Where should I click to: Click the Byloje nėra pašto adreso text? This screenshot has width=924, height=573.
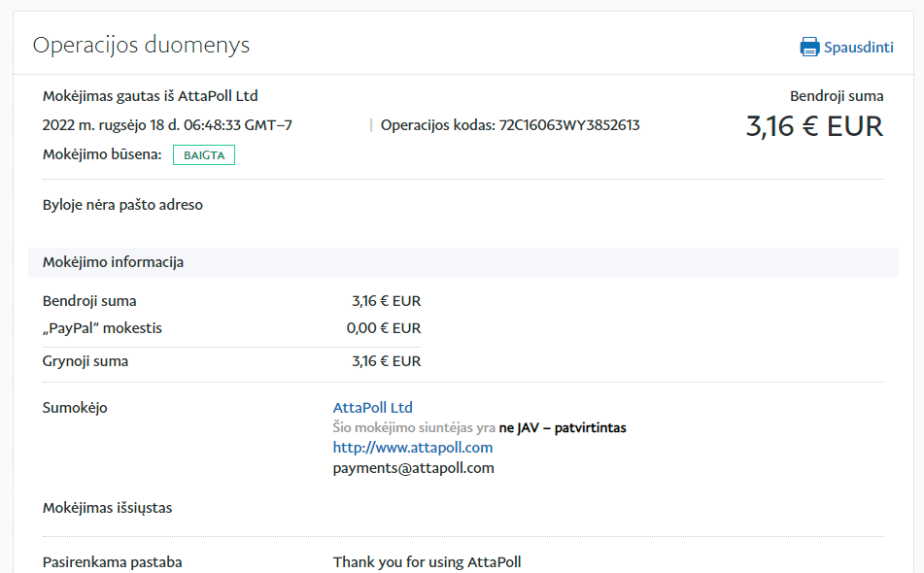coord(122,205)
